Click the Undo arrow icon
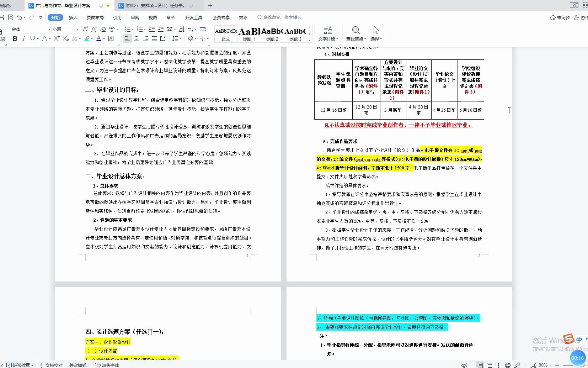The image size is (588, 368). (x=20, y=17)
